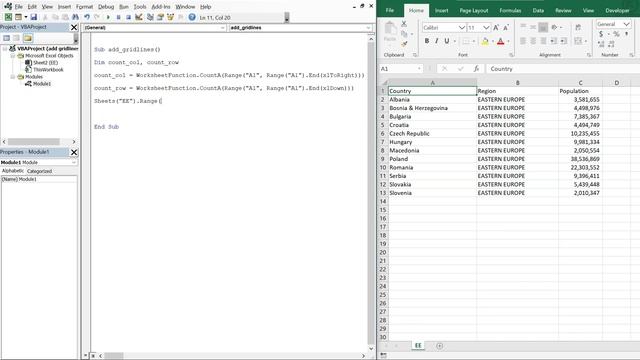Add a new sheet with plus icon

(x=439, y=346)
